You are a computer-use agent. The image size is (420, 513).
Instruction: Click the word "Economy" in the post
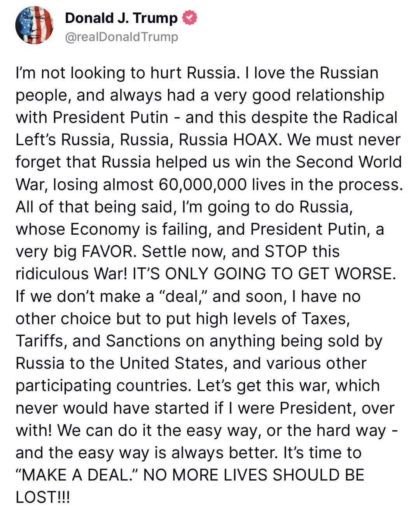[105, 229]
